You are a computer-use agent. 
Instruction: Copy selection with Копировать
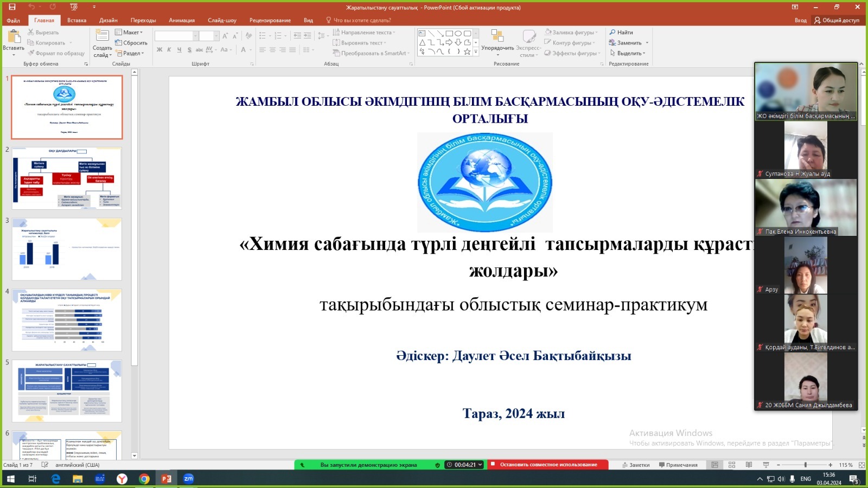coord(46,43)
